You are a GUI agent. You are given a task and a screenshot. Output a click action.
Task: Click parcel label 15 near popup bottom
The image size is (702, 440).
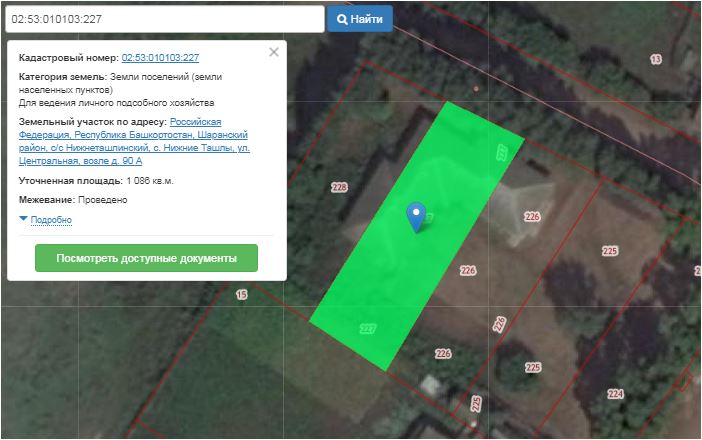(x=241, y=294)
